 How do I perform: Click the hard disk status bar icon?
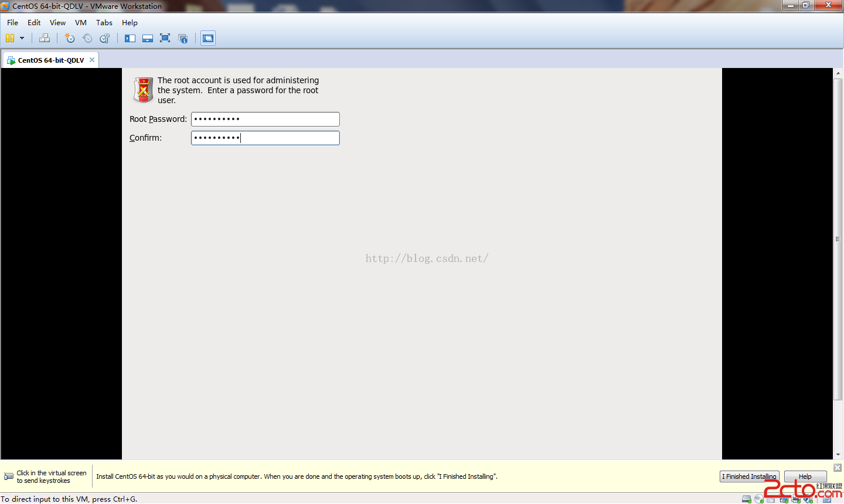click(x=747, y=499)
